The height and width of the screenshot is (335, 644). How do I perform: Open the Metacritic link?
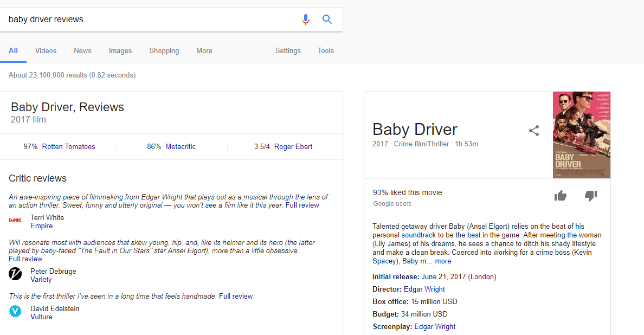point(181,146)
